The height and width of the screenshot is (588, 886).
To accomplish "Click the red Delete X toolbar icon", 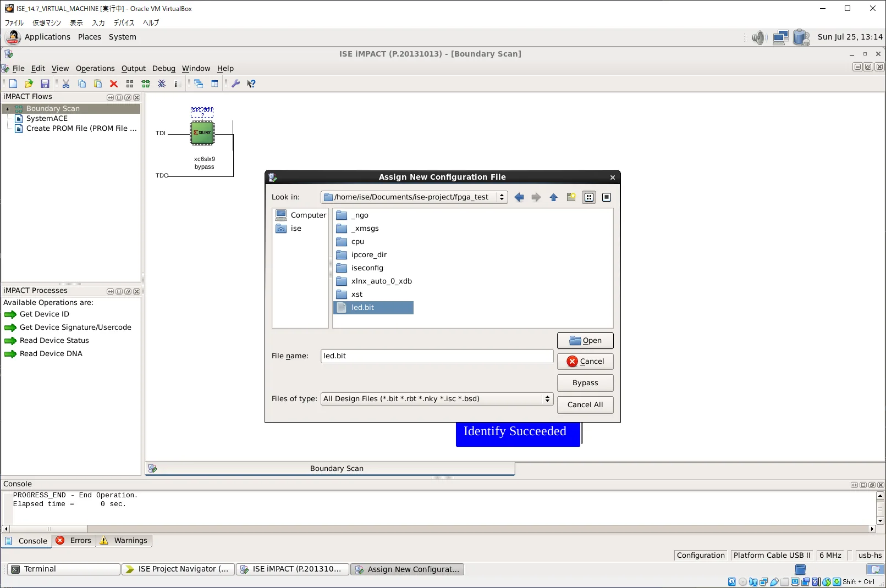I will pyautogui.click(x=114, y=84).
